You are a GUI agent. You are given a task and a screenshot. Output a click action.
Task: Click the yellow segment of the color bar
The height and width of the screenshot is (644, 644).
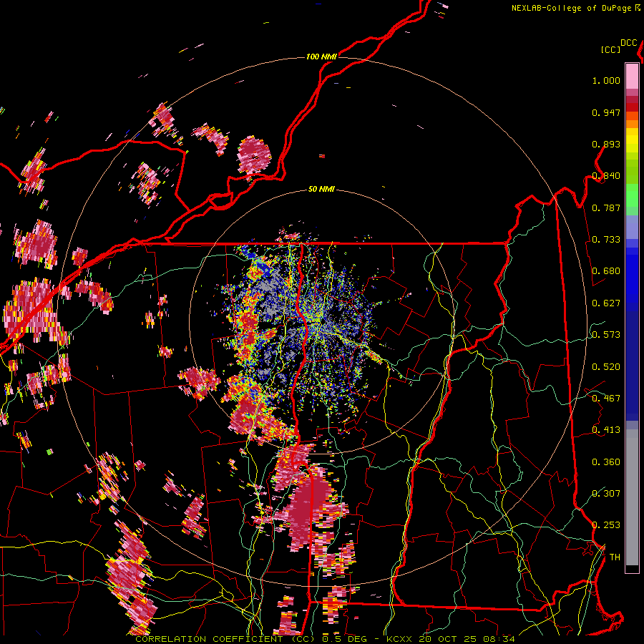(x=632, y=140)
